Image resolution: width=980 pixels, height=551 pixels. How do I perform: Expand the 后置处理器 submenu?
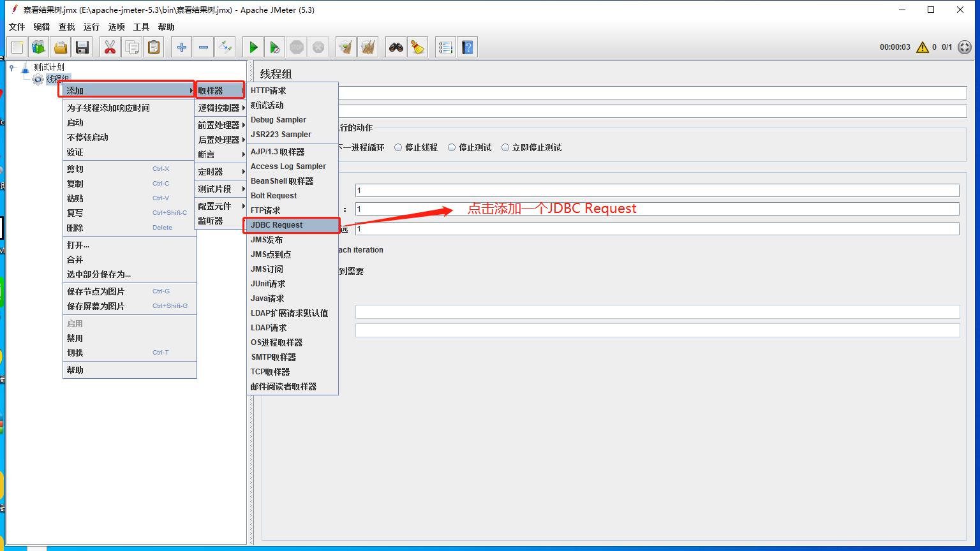coord(220,140)
